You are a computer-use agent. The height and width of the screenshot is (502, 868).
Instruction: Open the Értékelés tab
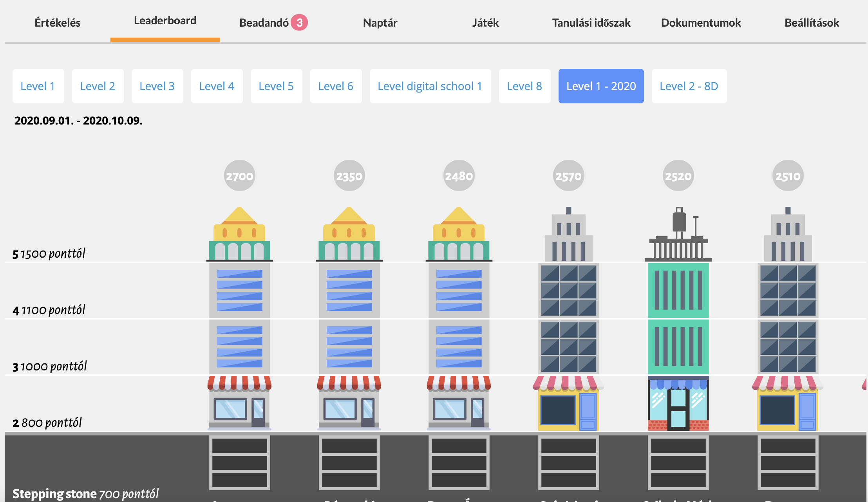[x=58, y=23]
